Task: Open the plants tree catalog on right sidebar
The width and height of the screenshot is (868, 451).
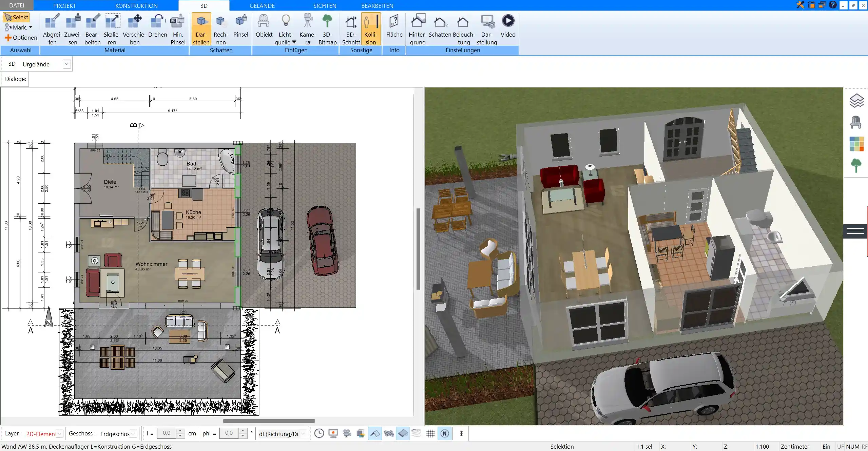Action: pyautogui.click(x=856, y=165)
